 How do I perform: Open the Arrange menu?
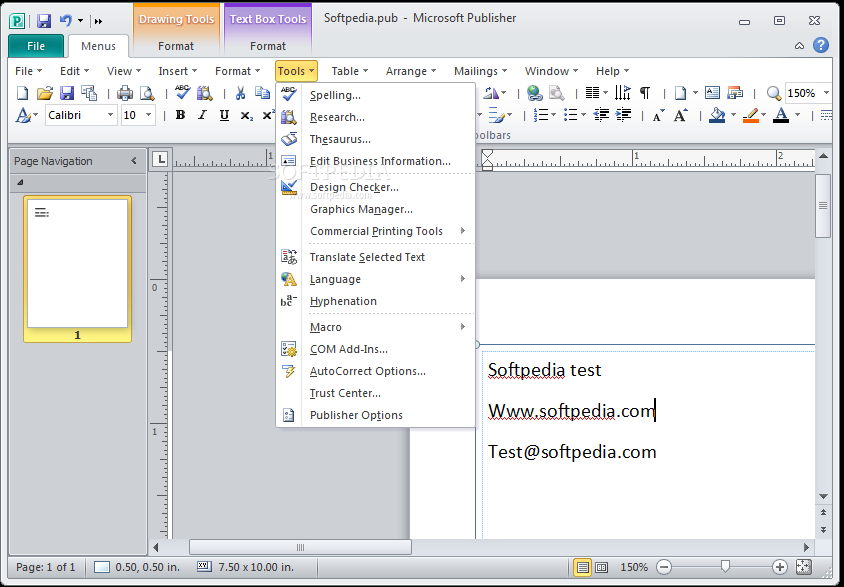point(411,71)
